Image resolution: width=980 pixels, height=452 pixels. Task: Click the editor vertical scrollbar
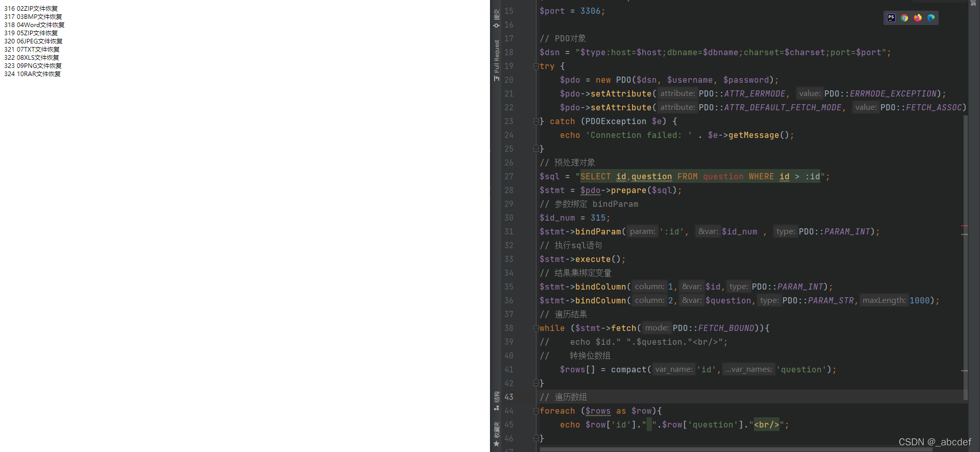point(965,257)
